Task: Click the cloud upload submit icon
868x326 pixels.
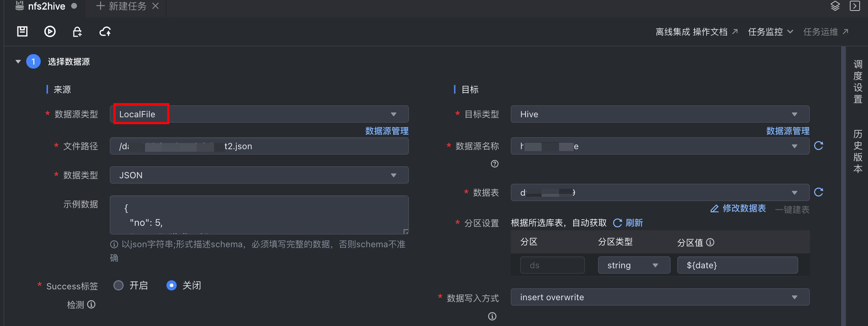Action: click(105, 32)
